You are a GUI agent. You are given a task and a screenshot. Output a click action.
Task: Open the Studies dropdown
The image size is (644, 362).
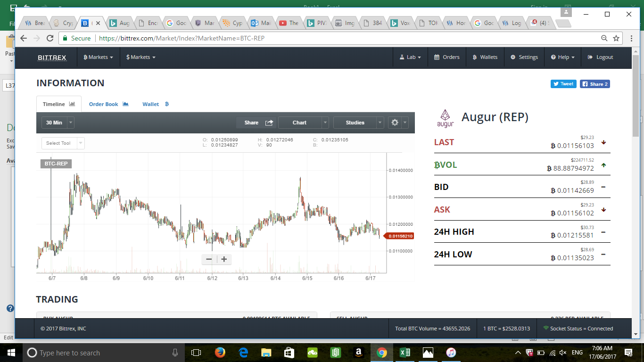point(358,123)
